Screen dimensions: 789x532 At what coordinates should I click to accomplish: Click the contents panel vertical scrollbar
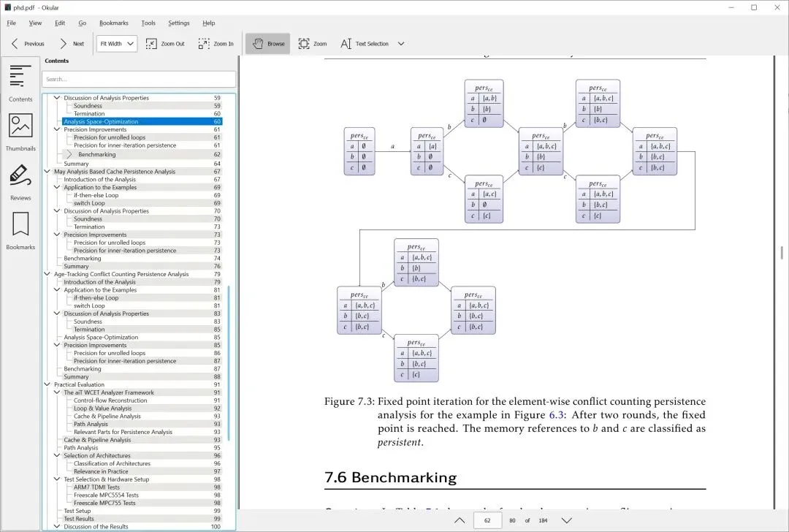click(229, 362)
